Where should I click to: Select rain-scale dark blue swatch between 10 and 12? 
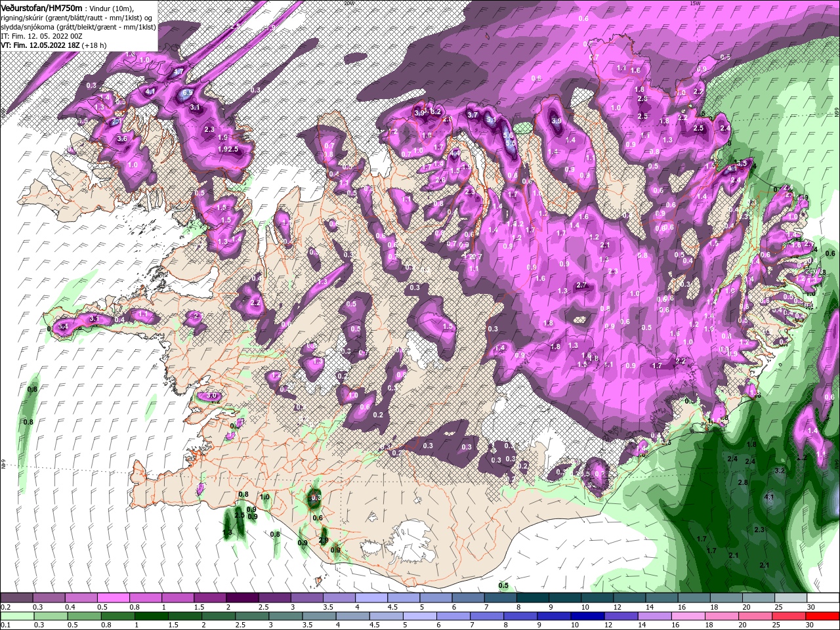pyautogui.click(x=587, y=616)
